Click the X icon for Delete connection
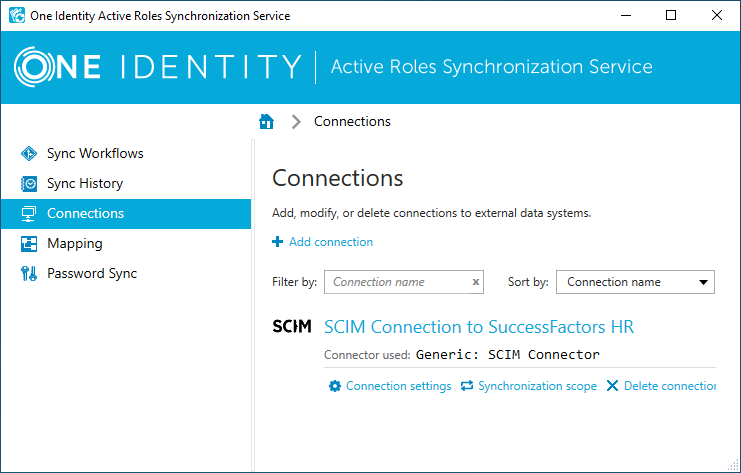Viewport: 741px width, 473px height. click(612, 386)
